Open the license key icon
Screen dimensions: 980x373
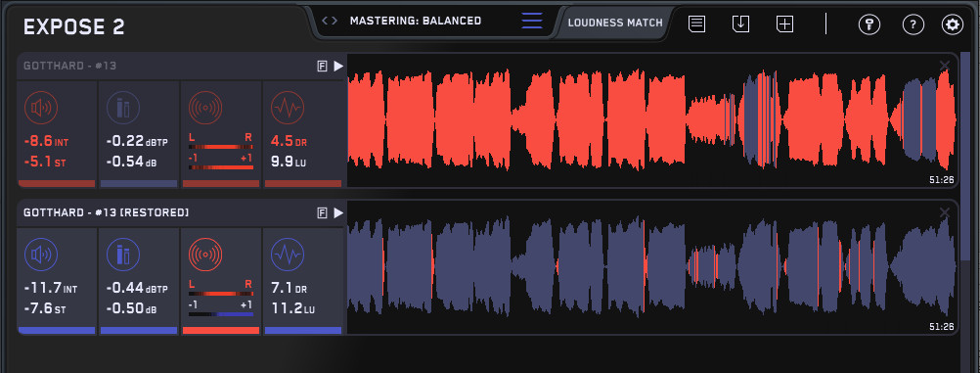869,24
